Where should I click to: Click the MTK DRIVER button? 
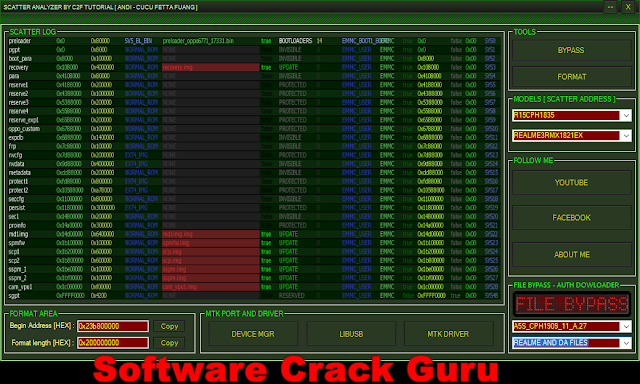(448, 334)
